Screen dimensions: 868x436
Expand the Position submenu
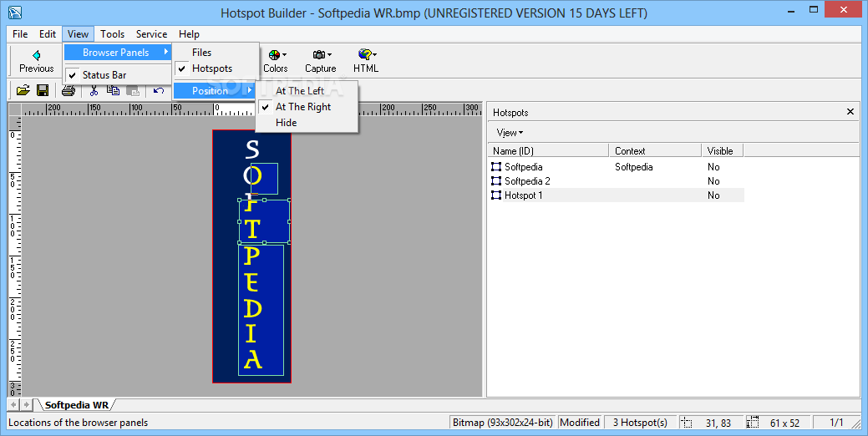click(x=215, y=91)
